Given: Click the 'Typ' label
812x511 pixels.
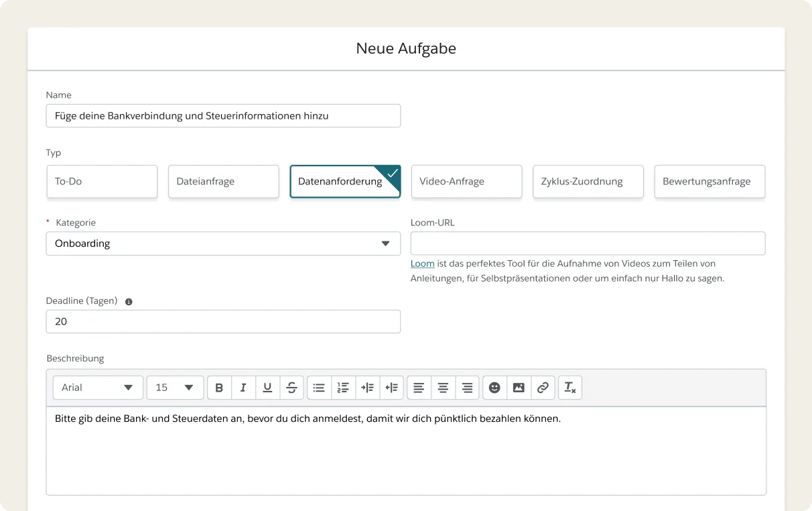Looking at the screenshot, I should coord(54,153).
